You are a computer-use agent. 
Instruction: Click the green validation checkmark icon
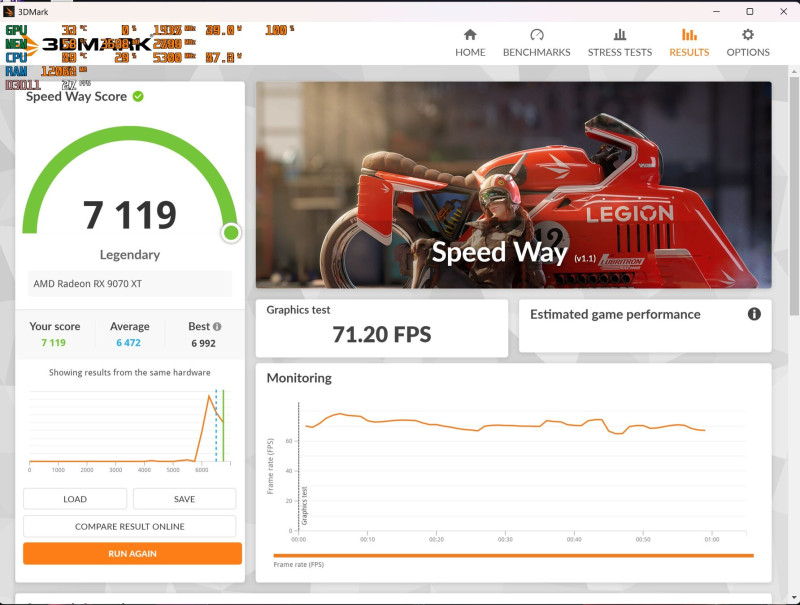[x=138, y=96]
